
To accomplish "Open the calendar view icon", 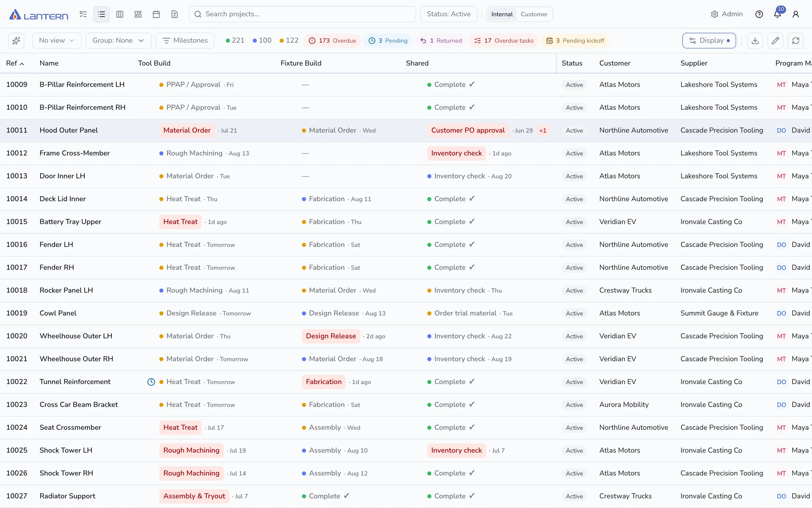I will 156,14.
